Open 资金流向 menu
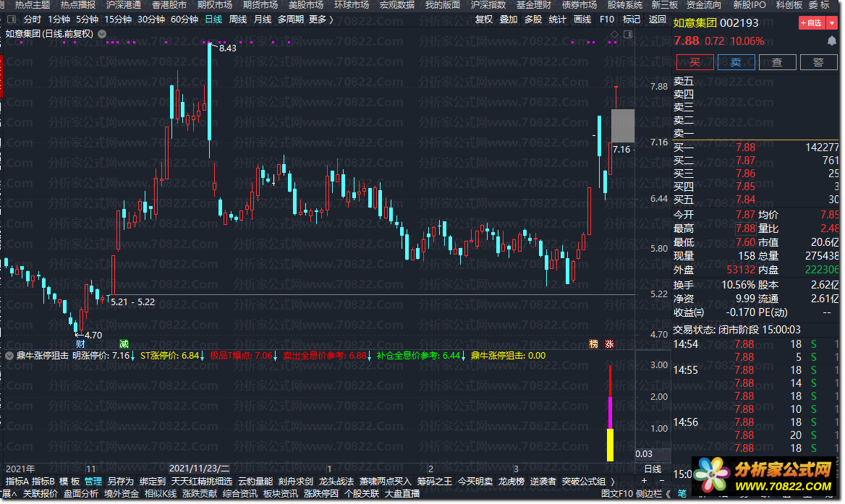845x504 pixels. (704, 5)
